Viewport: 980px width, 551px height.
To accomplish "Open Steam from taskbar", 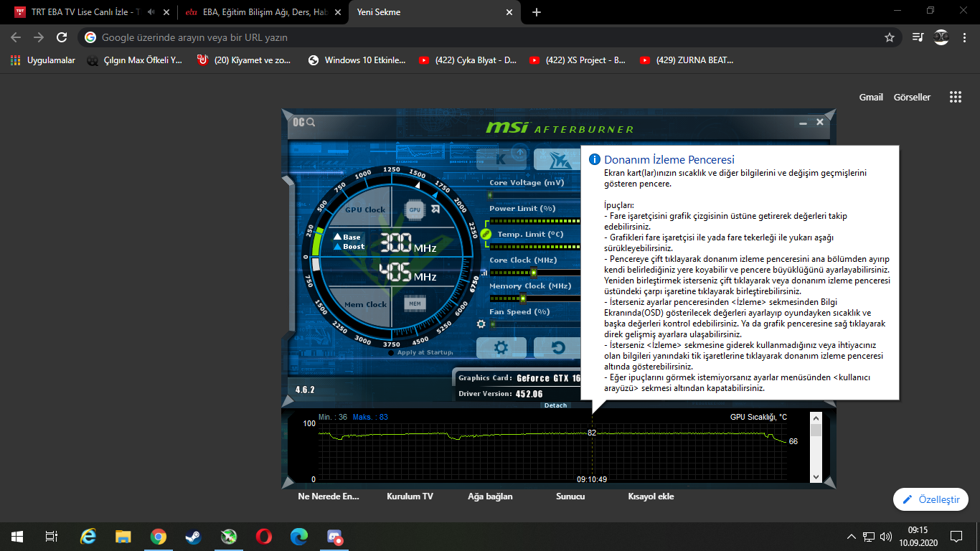I will point(193,536).
